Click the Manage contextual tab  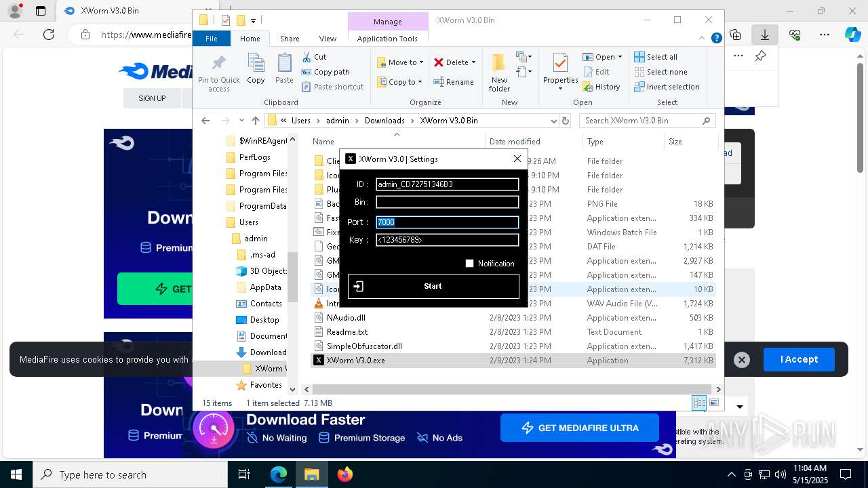(388, 22)
